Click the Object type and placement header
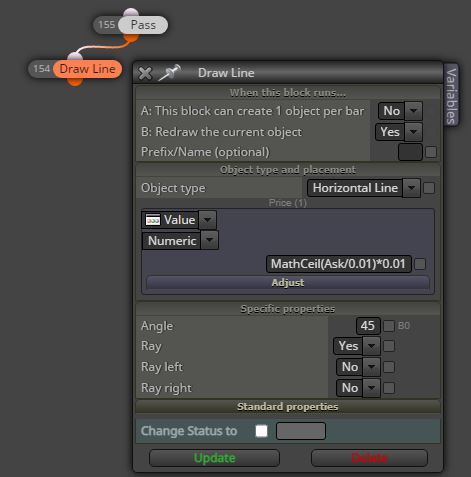Image resolution: width=471 pixels, height=477 pixels. [288, 170]
